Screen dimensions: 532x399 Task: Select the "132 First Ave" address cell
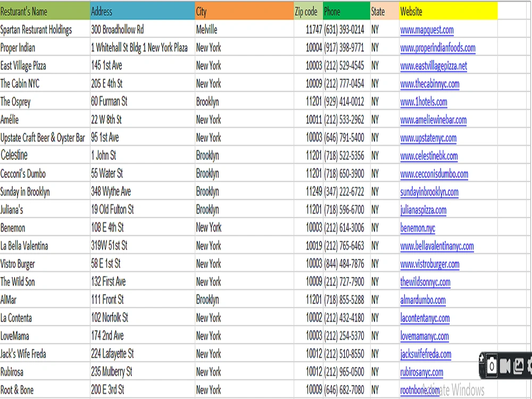coord(143,281)
